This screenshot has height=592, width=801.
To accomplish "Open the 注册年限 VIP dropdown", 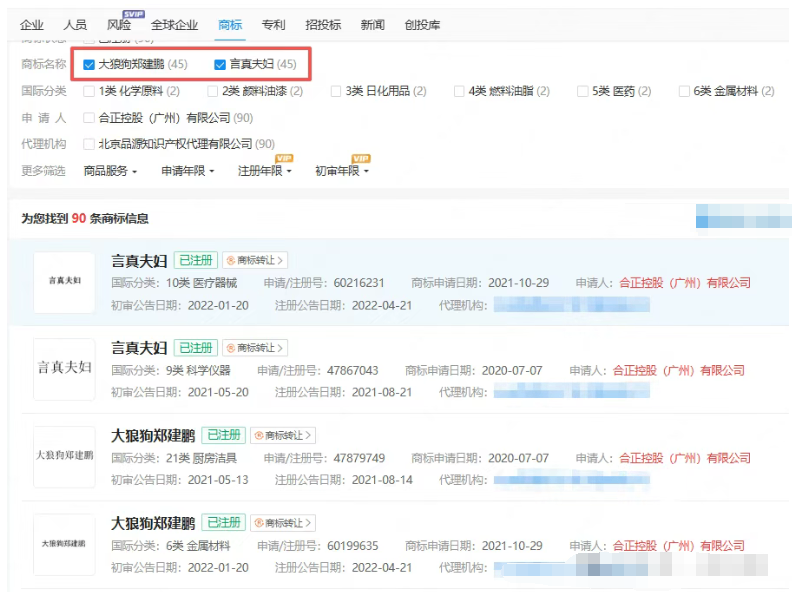I will tap(265, 171).
